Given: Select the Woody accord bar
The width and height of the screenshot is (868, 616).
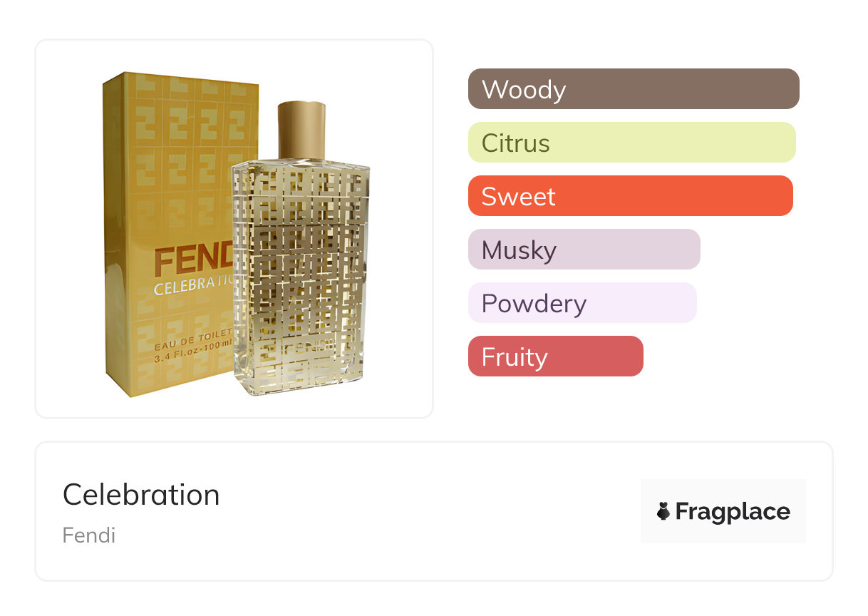Looking at the screenshot, I should tap(634, 89).
